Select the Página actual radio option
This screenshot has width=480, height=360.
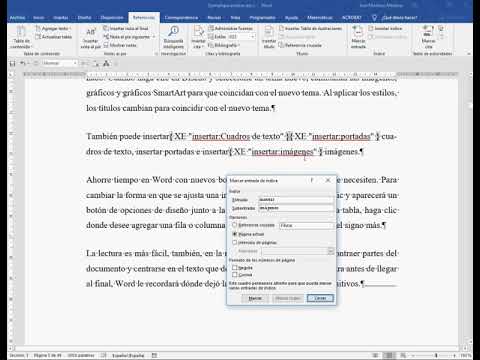pos(234,234)
